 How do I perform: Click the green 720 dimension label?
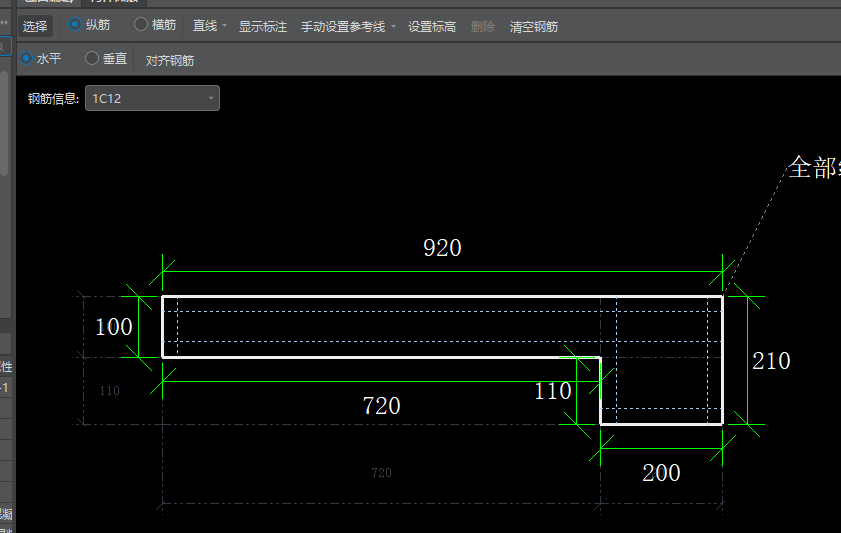(381, 406)
